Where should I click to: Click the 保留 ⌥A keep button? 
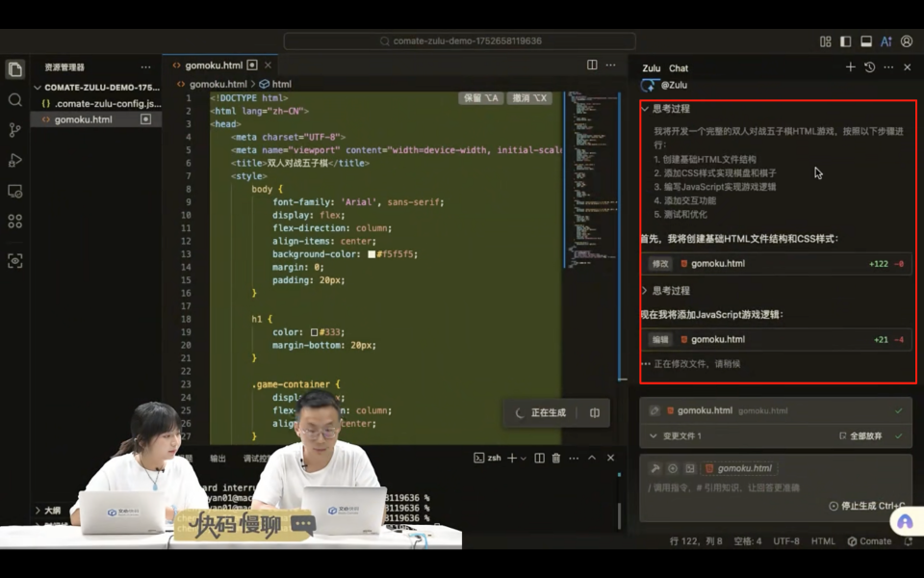(x=481, y=98)
